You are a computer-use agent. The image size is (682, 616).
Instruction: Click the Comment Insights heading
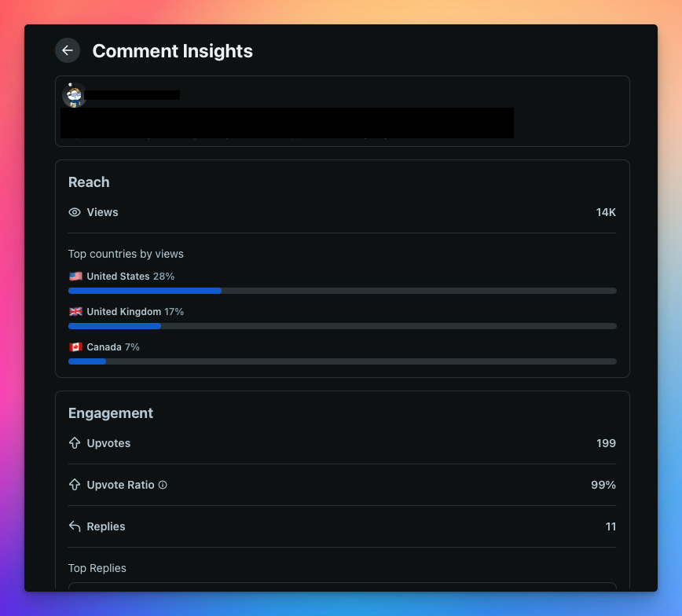click(172, 51)
